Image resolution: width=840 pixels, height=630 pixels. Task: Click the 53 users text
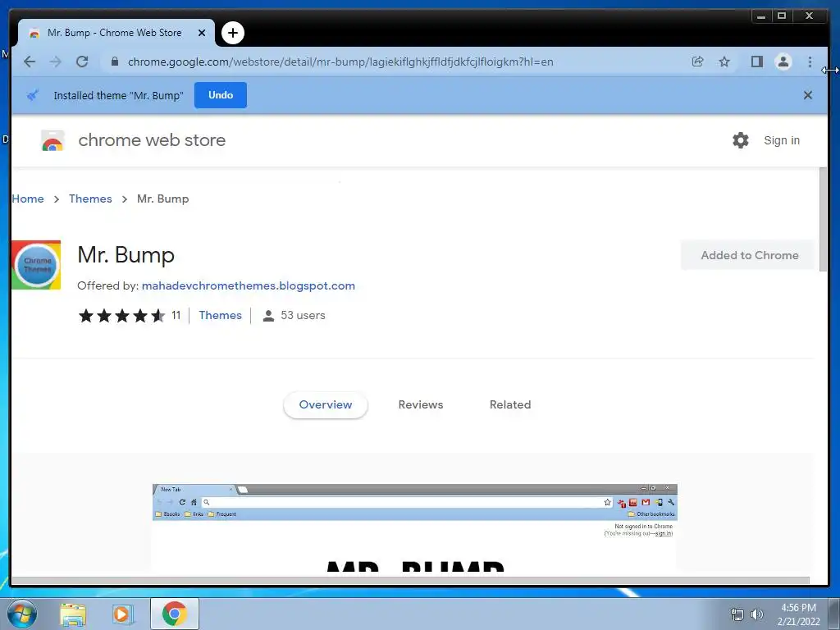(303, 315)
